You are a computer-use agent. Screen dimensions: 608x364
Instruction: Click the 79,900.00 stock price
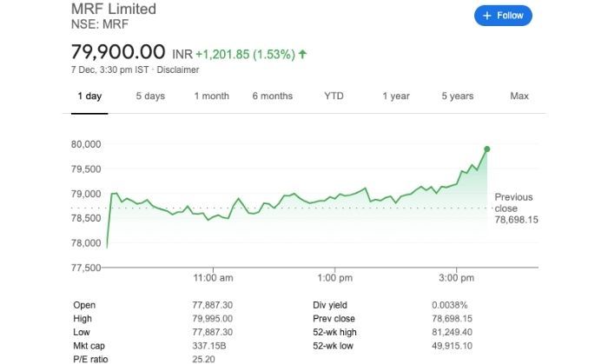tap(118, 52)
